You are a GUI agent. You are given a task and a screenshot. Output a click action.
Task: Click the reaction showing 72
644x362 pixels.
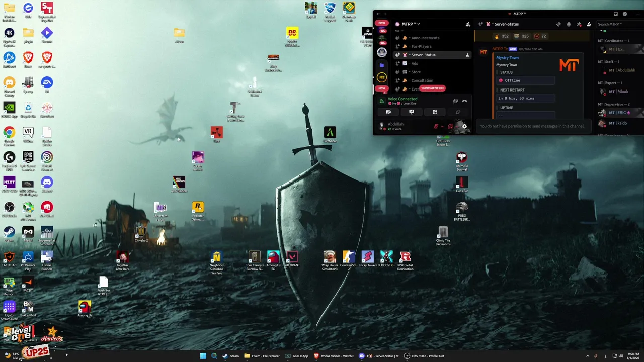pos(540,36)
